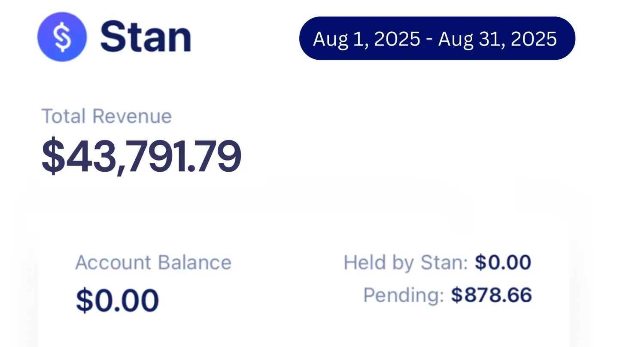Screen dimensions: 644x347
Task: Click the dash between the two dates
Action: (429, 40)
